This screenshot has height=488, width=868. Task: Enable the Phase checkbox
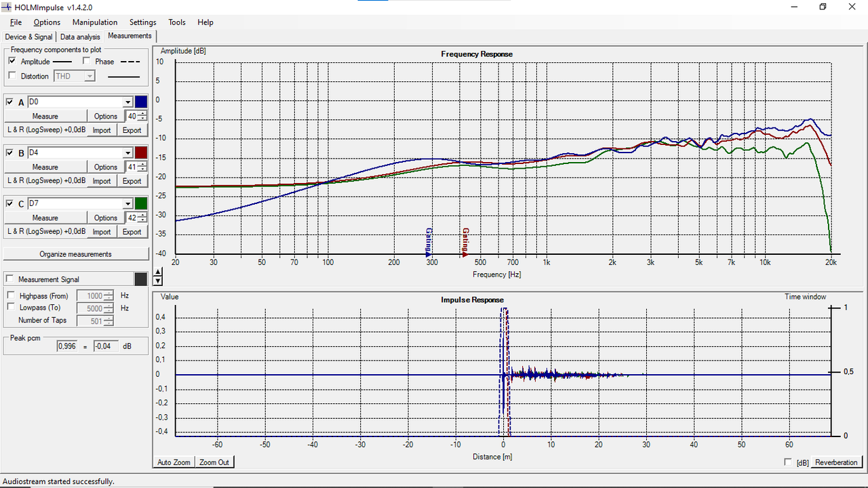coord(87,61)
